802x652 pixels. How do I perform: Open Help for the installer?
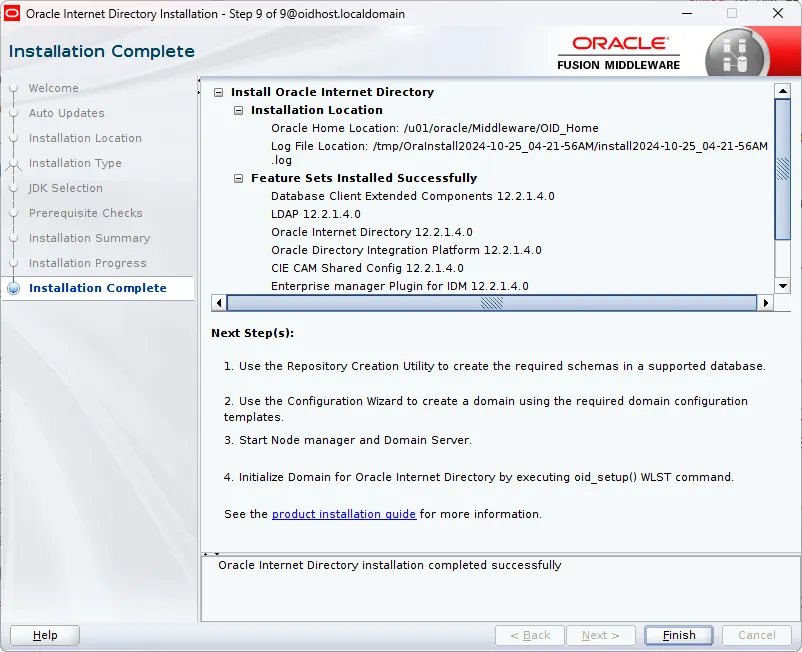tap(45, 635)
